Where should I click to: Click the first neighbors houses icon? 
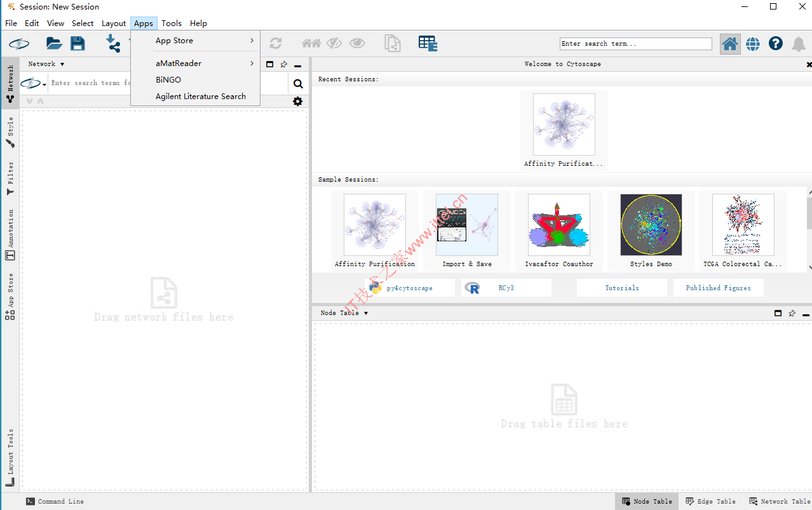point(311,43)
